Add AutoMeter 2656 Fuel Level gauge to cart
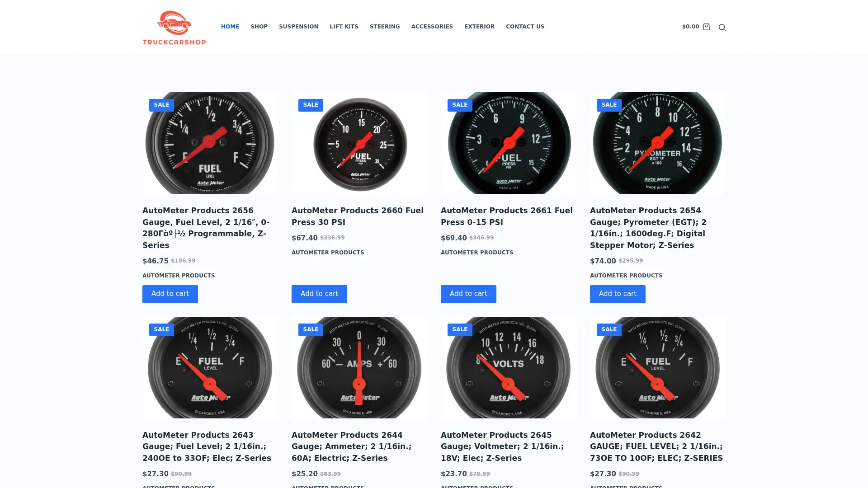The width and height of the screenshot is (868, 488). [170, 294]
